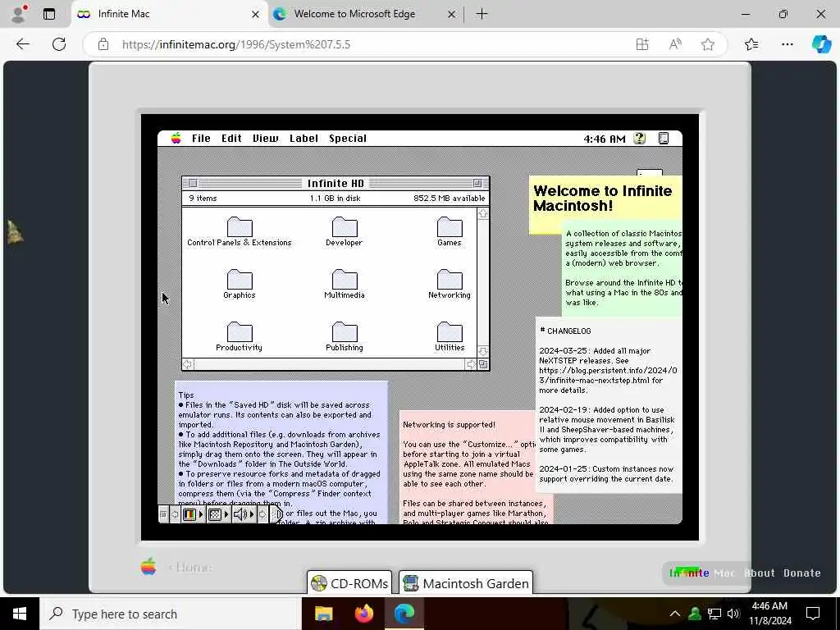
Task: Add this page to favorites star
Action: pyautogui.click(x=708, y=44)
